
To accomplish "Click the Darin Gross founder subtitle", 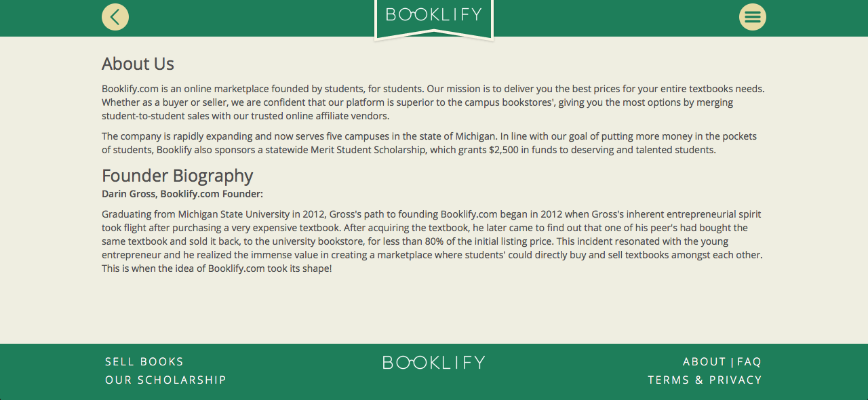I will pyautogui.click(x=182, y=194).
